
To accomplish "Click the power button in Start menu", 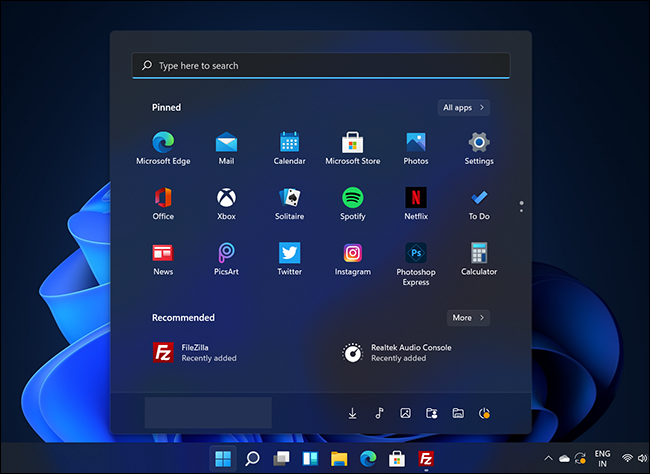I will pos(485,413).
